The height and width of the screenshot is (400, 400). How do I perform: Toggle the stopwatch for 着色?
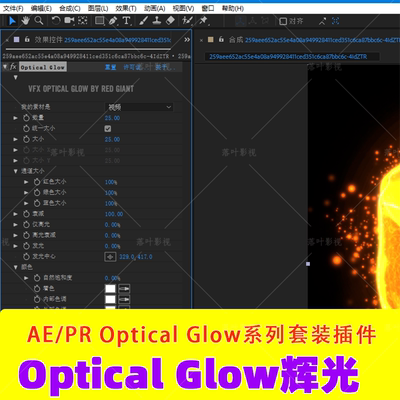[37, 288]
